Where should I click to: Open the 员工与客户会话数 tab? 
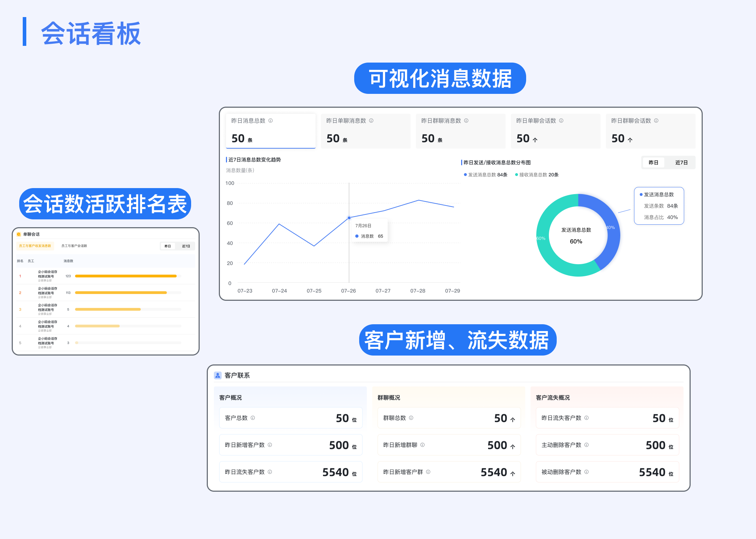[74, 246]
